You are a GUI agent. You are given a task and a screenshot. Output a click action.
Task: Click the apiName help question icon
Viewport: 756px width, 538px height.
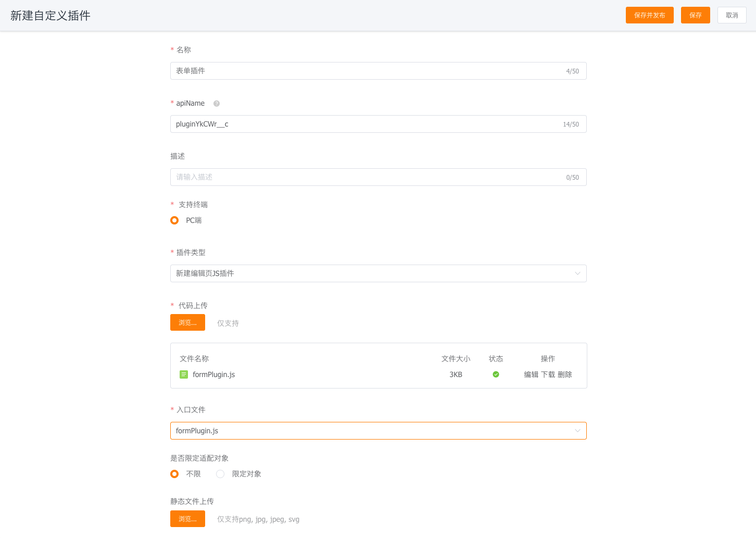pos(217,104)
